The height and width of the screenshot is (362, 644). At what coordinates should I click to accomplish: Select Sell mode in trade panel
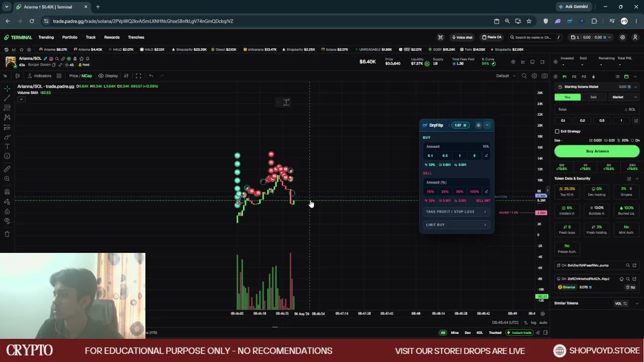[594, 97]
